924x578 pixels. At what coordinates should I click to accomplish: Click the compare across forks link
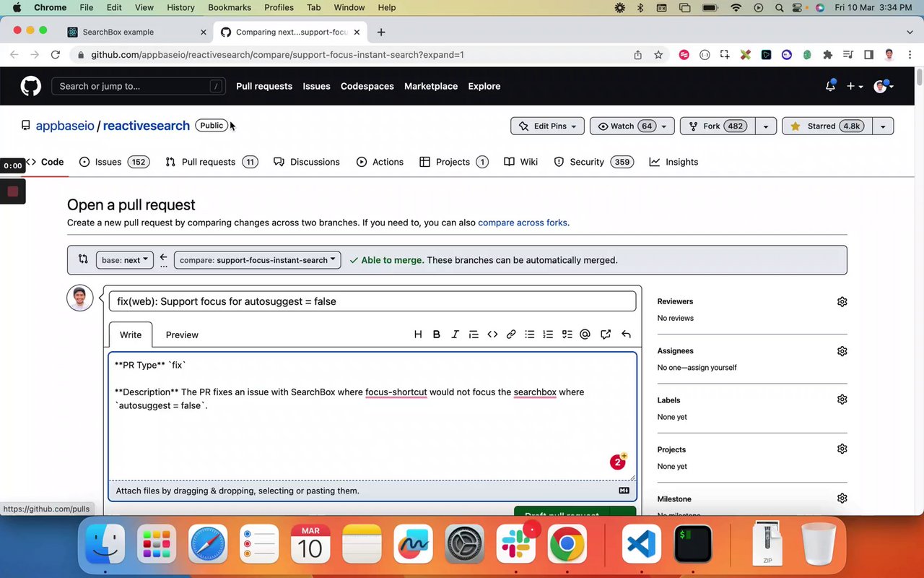tap(523, 223)
